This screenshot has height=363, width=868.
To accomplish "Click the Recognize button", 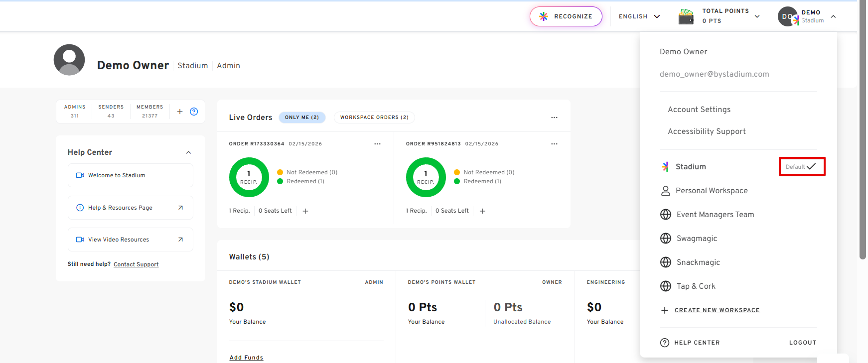I will (566, 16).
